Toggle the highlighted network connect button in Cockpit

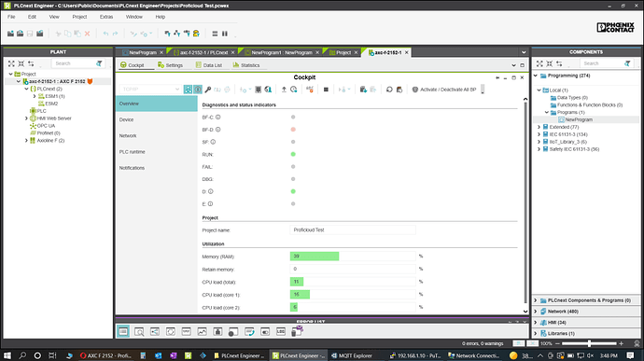(188, 90)
